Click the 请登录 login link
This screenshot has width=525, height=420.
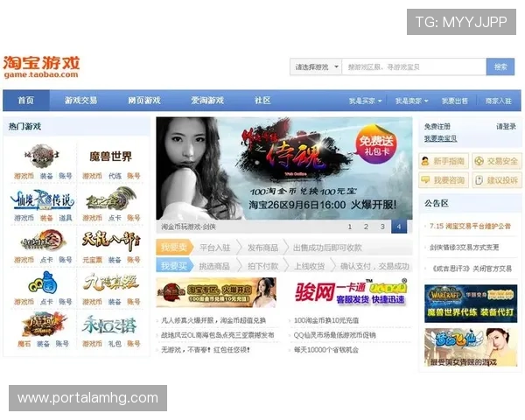click(x=506, y=127)
